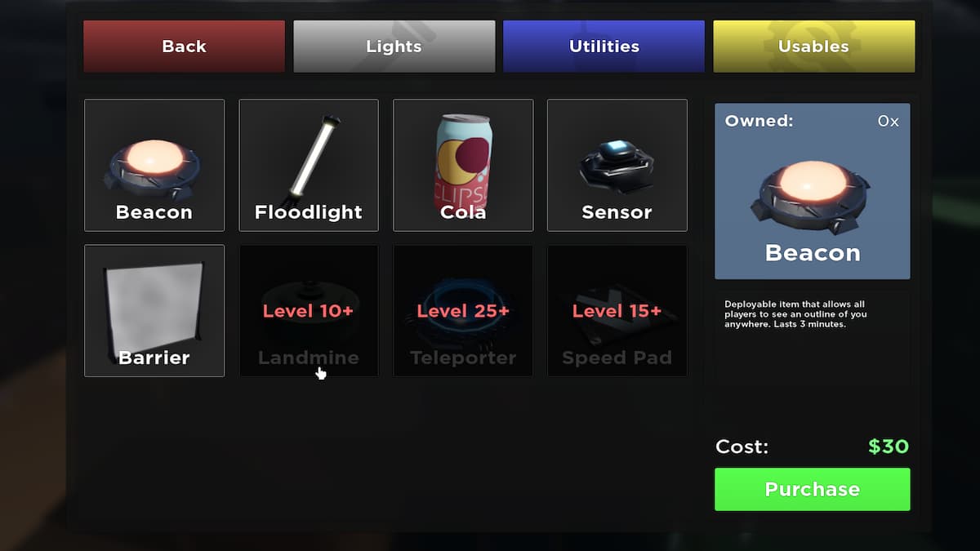The image size is (980, 551).
Task: Click the Level 10+ requirement label
Action: [307, 311]
